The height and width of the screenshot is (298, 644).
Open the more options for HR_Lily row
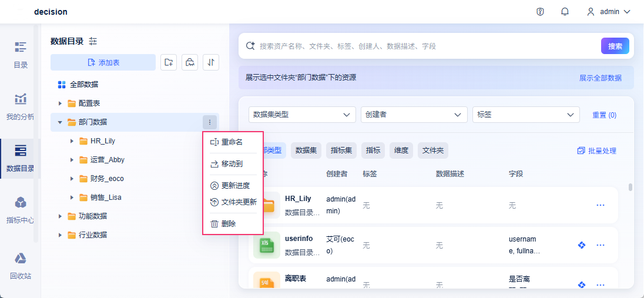point(601,205)
